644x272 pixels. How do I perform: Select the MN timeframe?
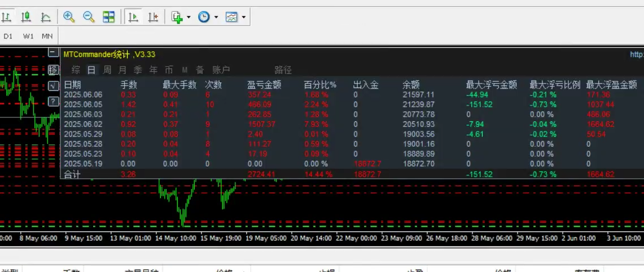[47, 36]
